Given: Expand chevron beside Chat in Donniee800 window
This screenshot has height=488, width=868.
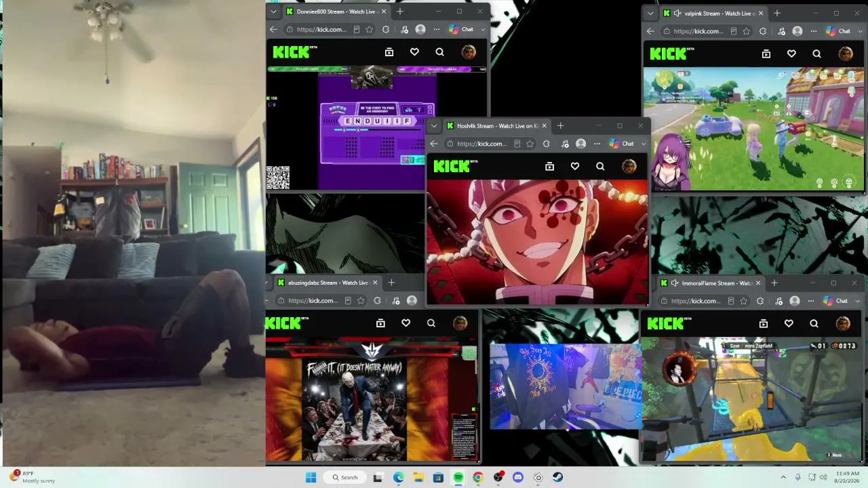Looking at the screenshot, I should click(483, 30).
